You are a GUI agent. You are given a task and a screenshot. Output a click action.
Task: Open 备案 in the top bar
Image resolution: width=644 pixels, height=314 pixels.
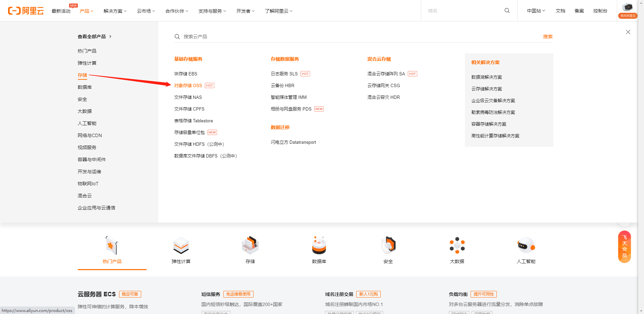click(579, 11)
